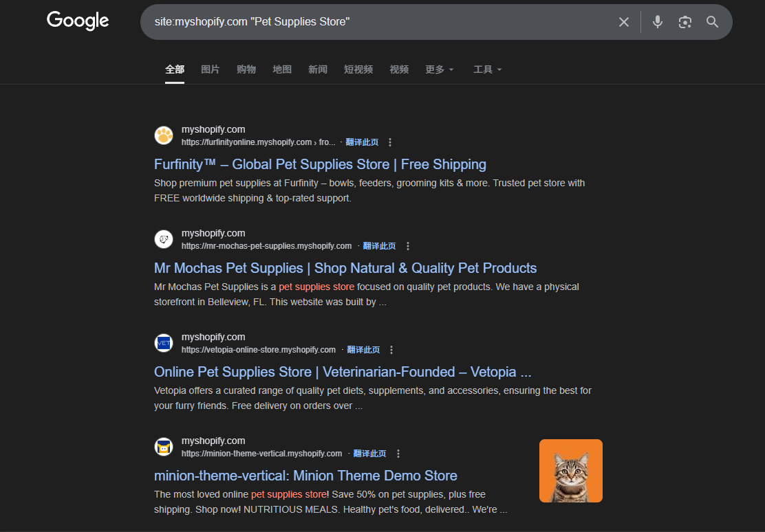Switch to the 短视频 tab
The height and width of the screenshot is (532, 765).
coord(358,69)
